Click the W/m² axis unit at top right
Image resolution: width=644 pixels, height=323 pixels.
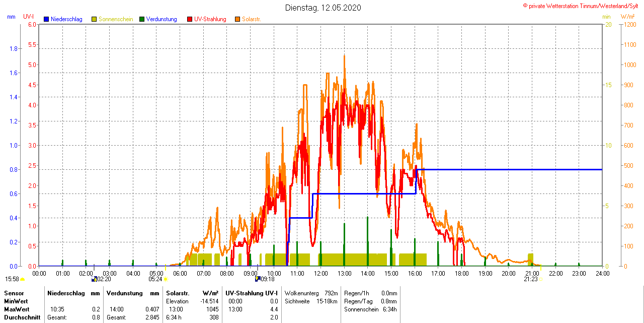[628, 17]
